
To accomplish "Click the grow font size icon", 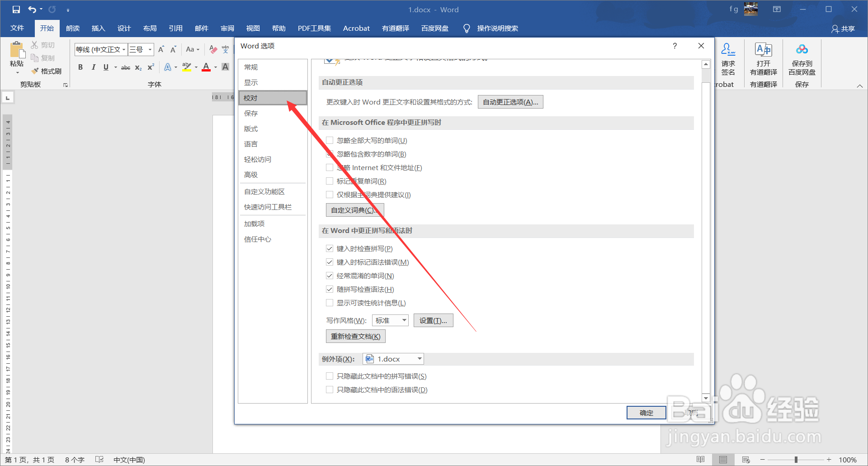I will 161,49.
